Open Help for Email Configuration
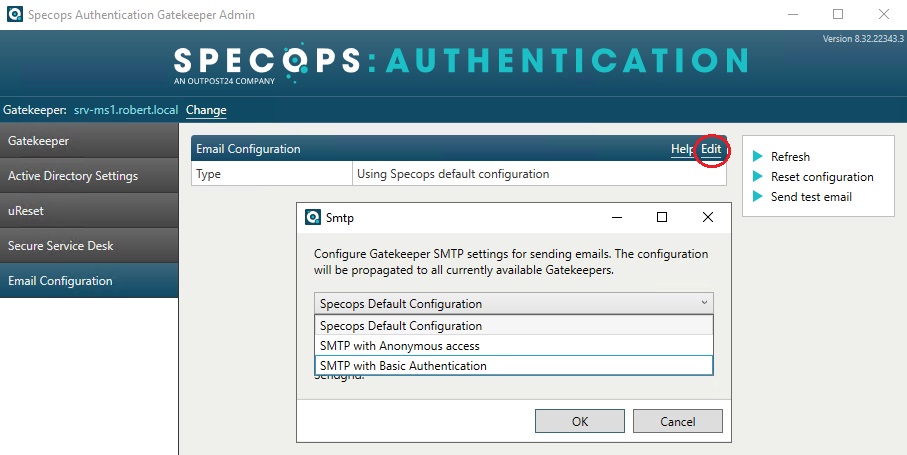Image resolution: width=907 pixels, height=455 pixels. pos(682,149)
